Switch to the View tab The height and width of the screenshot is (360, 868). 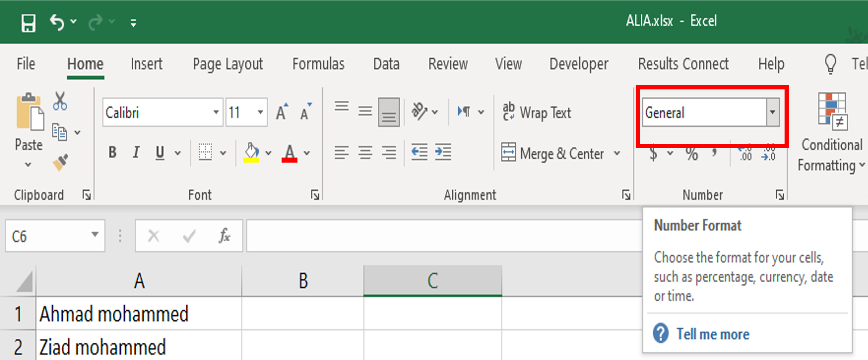508,64
